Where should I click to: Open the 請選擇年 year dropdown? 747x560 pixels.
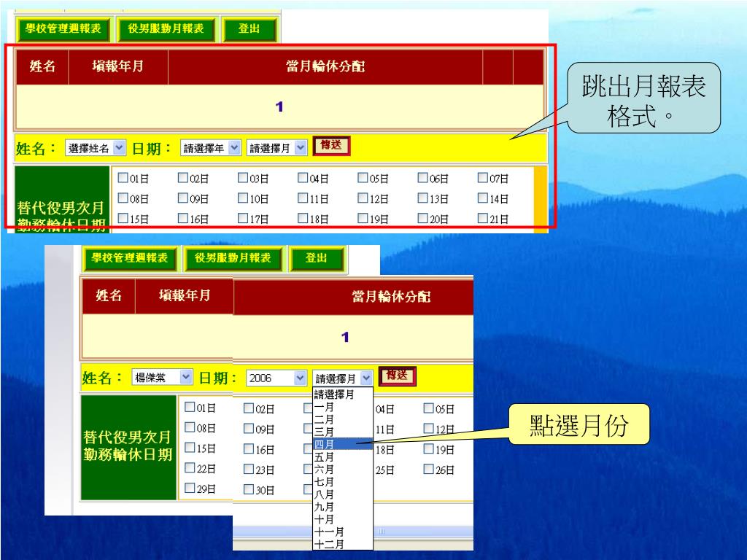coord(210,148)
